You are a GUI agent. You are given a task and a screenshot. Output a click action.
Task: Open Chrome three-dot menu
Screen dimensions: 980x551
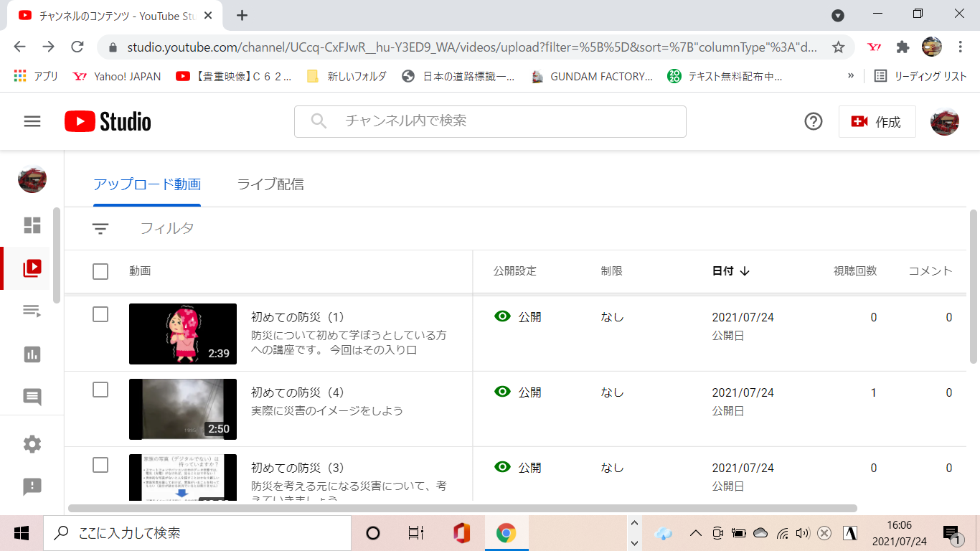[960, 47]
